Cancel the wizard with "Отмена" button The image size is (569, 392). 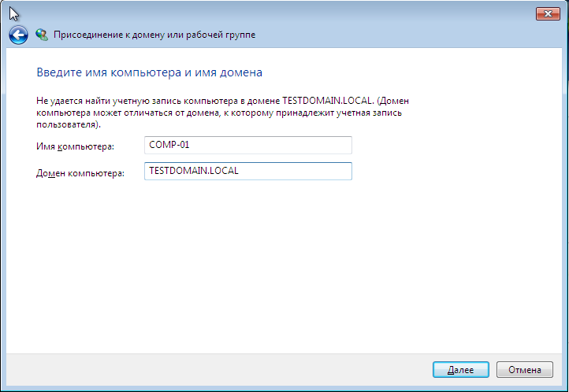[x=524, y=369]
